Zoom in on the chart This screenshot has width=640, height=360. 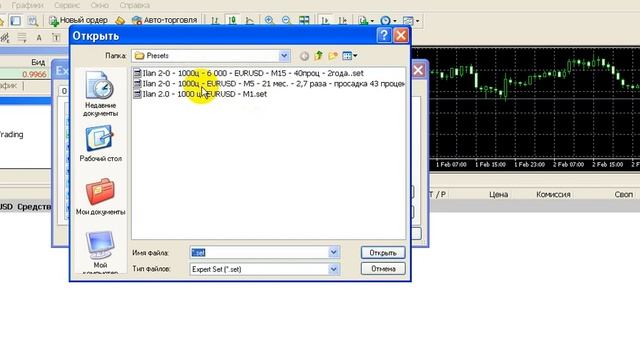(x=269, y=20)
